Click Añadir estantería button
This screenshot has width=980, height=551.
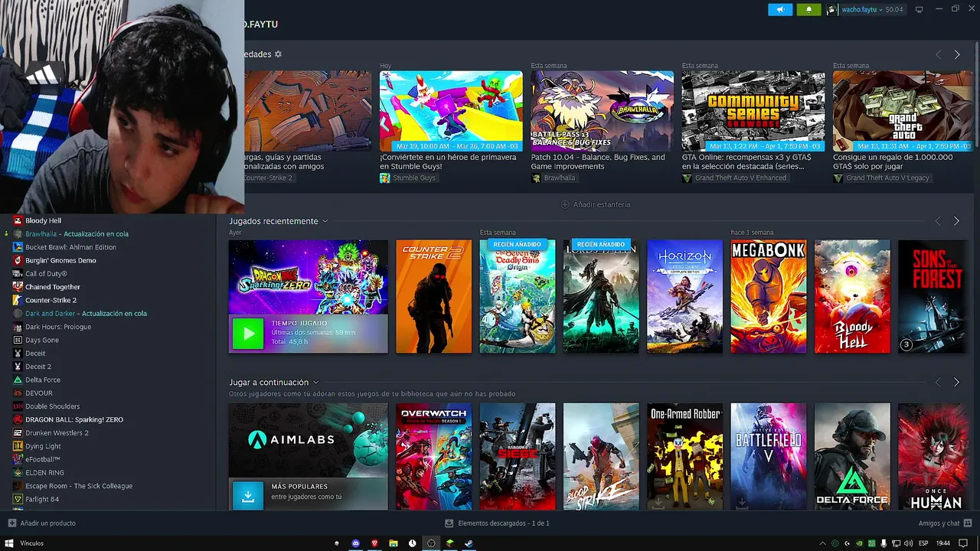596,204
